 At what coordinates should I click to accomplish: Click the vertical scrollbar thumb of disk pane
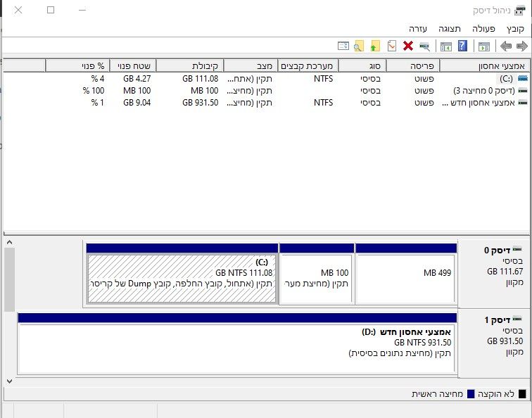pyautogui.click(x=10, y=279)
